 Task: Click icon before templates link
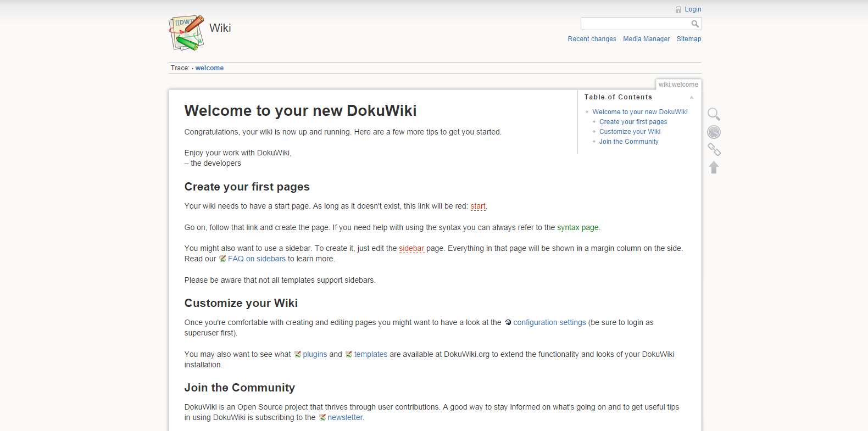point(349,354)
